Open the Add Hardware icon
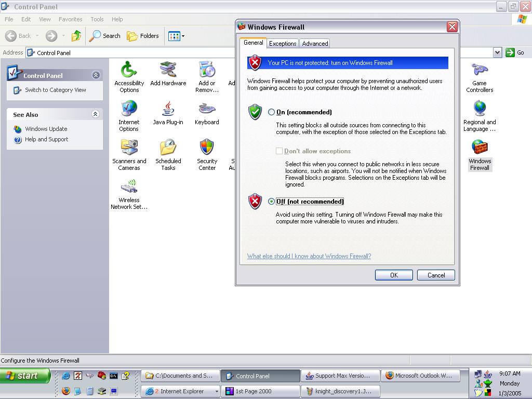This screenshot has height=399, width=532. click(x=168, y=70)
